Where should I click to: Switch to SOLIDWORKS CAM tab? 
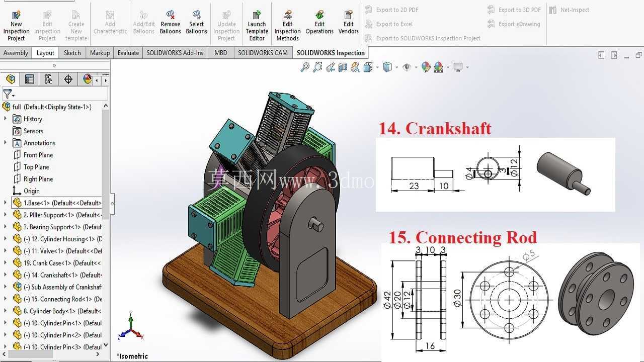tap(263, 53)
